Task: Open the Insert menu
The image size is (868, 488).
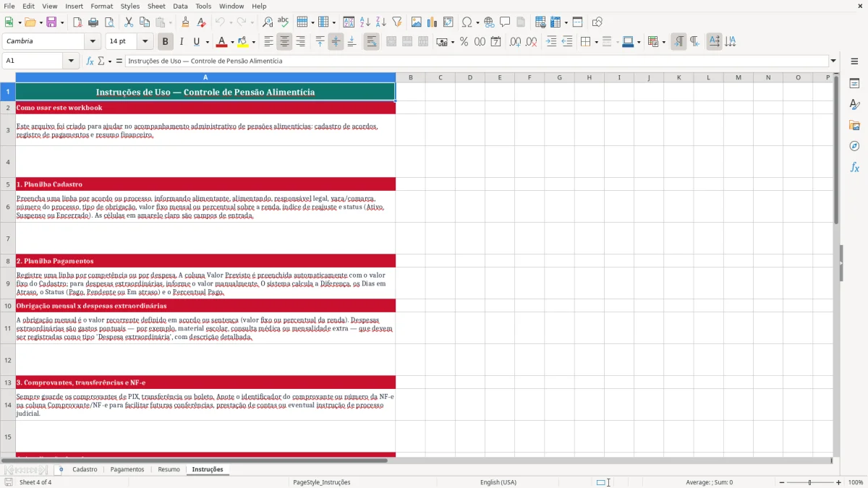Action: [x=74, y=6]
